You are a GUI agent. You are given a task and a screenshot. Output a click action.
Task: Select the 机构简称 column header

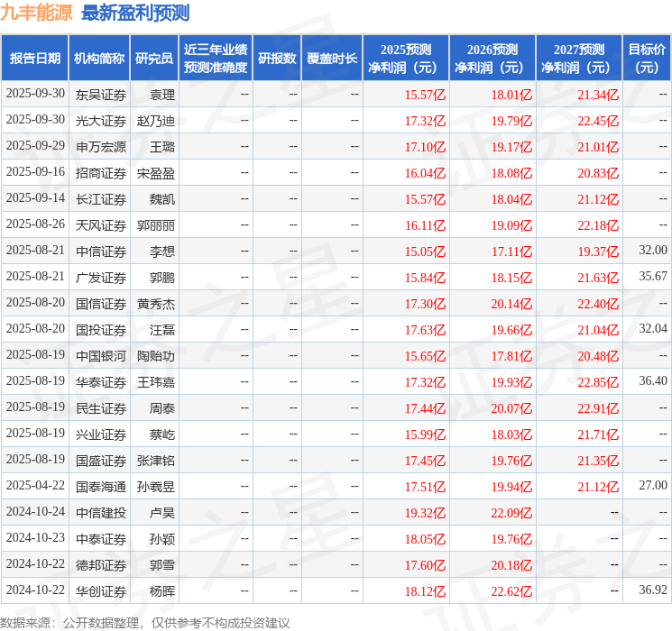[x=99, y=59]
